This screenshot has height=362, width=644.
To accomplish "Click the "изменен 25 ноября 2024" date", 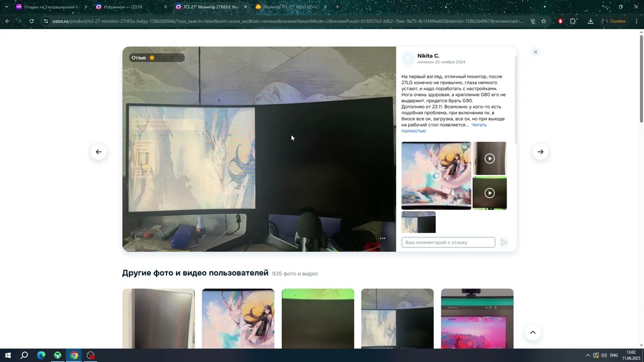I will point(441,62).
